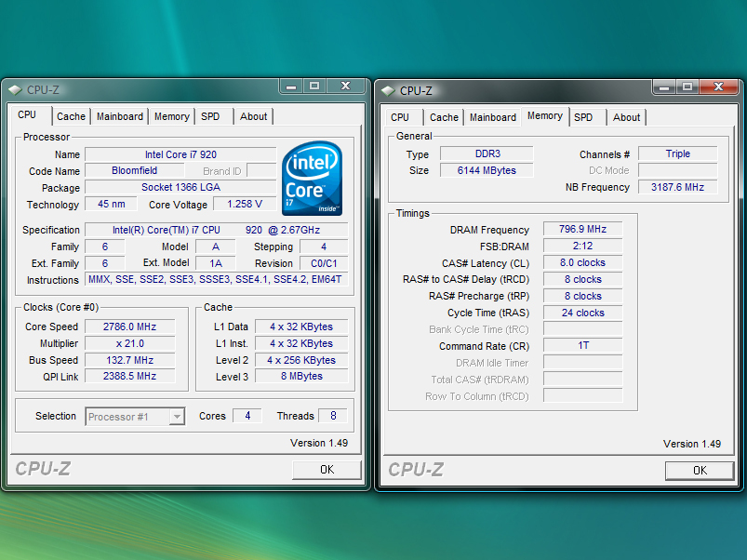The image size is (747, 560).
Task: Click the Channels # value 'Triple'
Action: click(678, 153)
